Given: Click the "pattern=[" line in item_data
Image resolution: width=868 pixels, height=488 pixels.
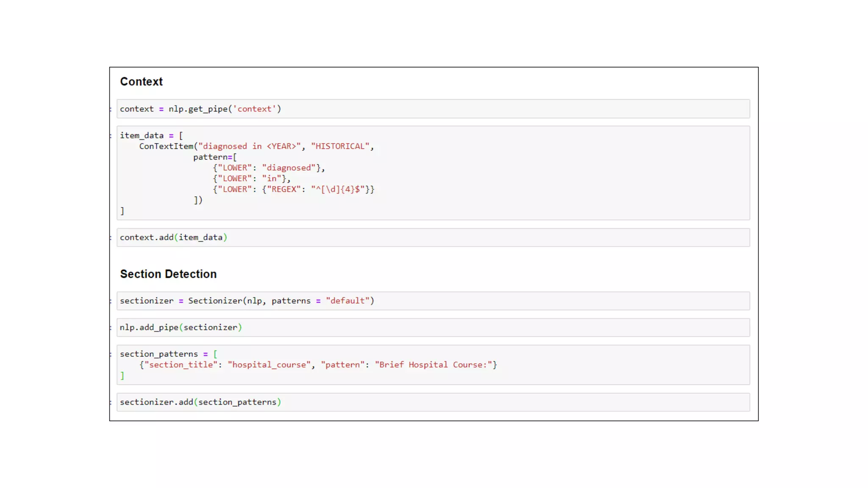Looking at the screenshot, I should pyautogui.click(x=215, y=157).
